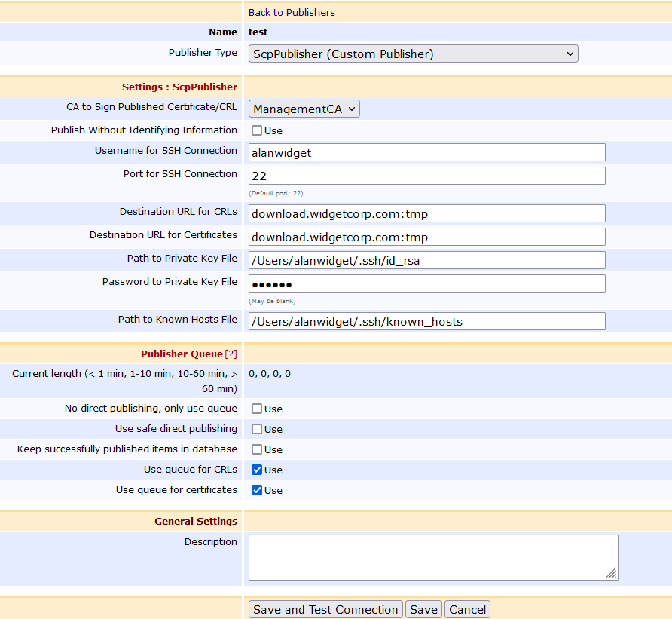This screenshot has height=619, width=672.
Task: Select the Destination URL for Certificates field
Action: click(426, 237)
